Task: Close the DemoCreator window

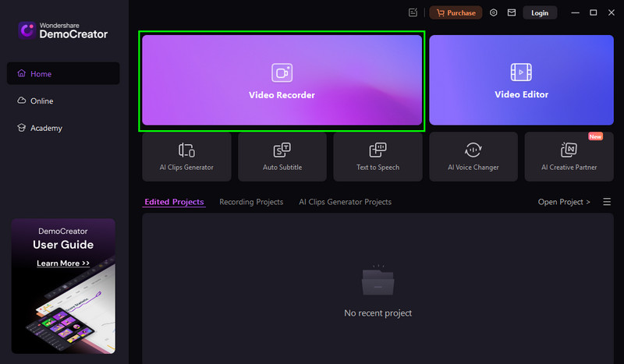Action: tap(612, 12)
